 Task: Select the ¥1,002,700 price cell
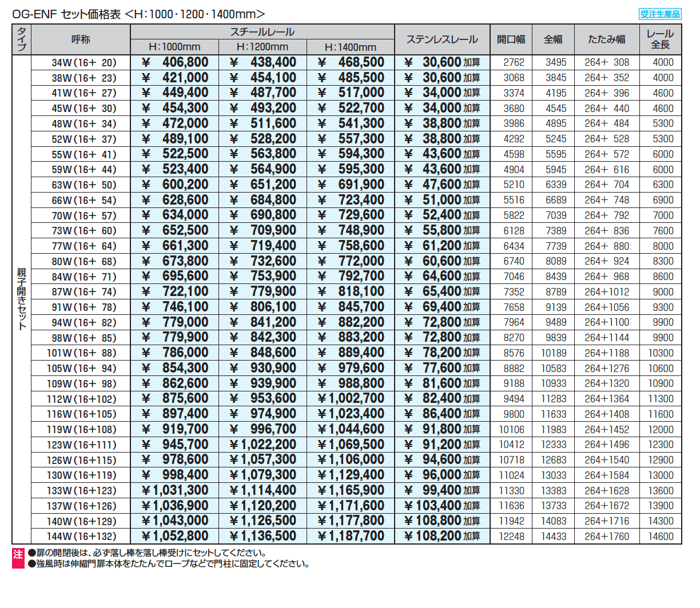351,399
